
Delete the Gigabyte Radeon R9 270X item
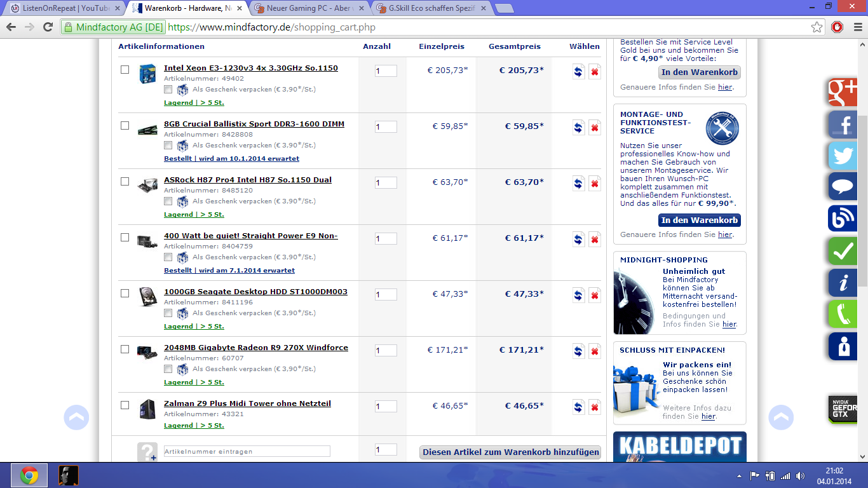click(595, 351)
